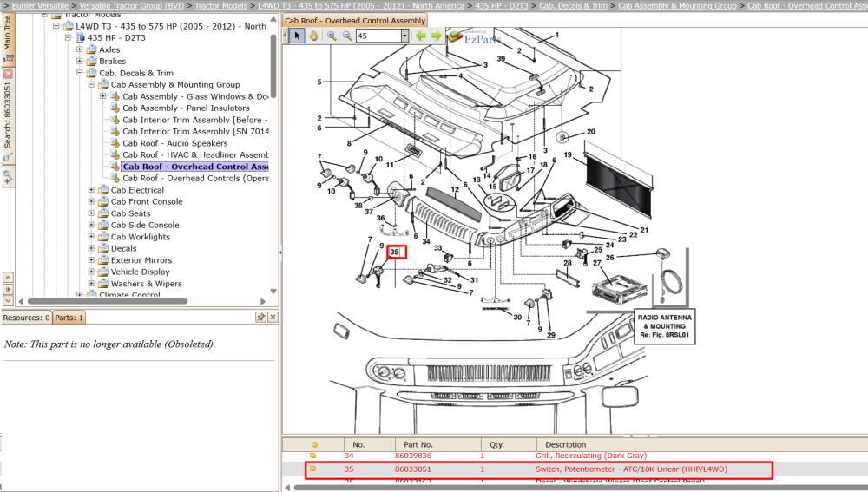This screenshot has height=492, width=868.
Task: Expand the Brakes folder
Action: tap(80, 61)
